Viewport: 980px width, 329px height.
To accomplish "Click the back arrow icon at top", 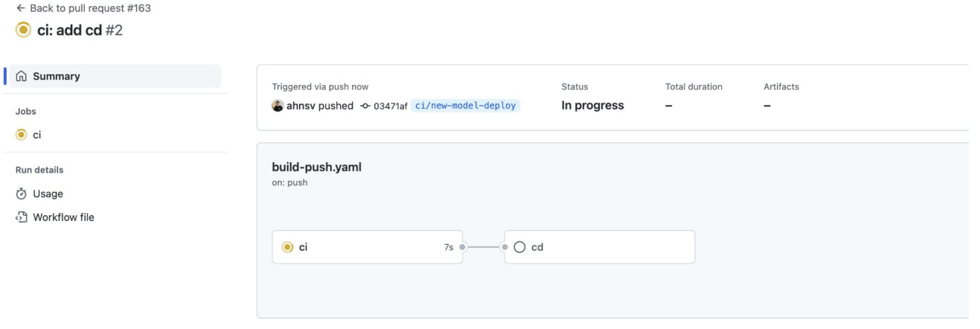I will 9,7.
